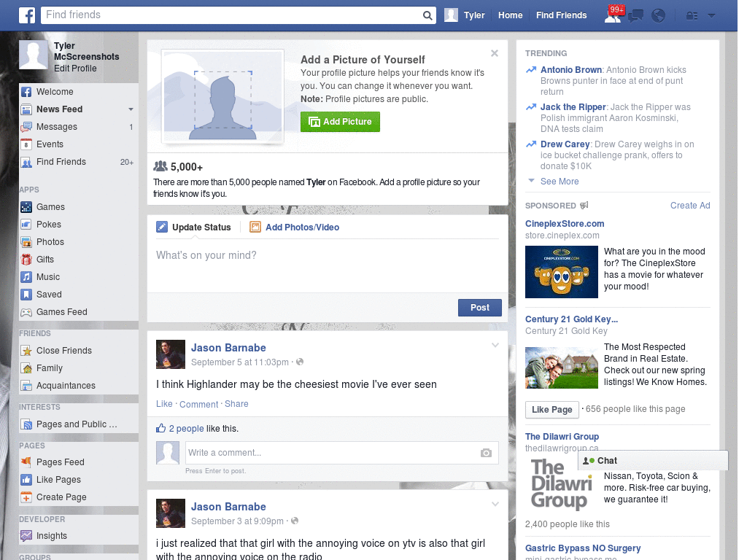
Task: Click the Games app icon
Action: click(26, 207)
